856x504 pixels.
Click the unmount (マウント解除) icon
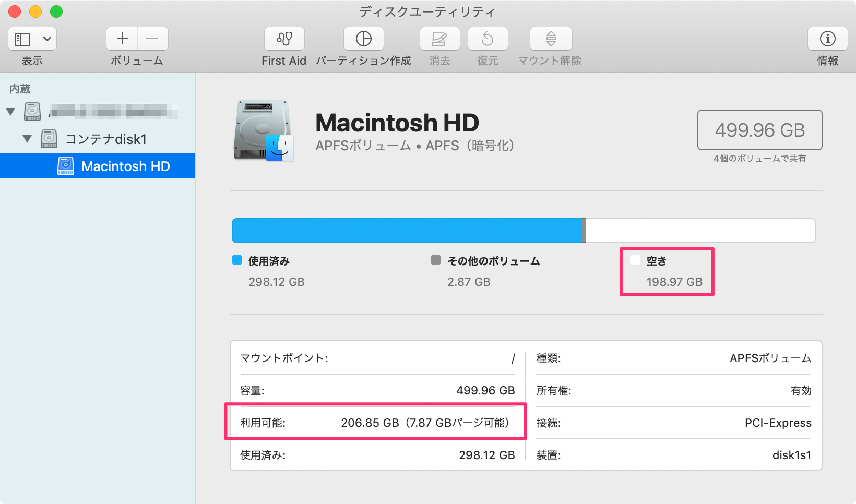click(x=551, y=39)
